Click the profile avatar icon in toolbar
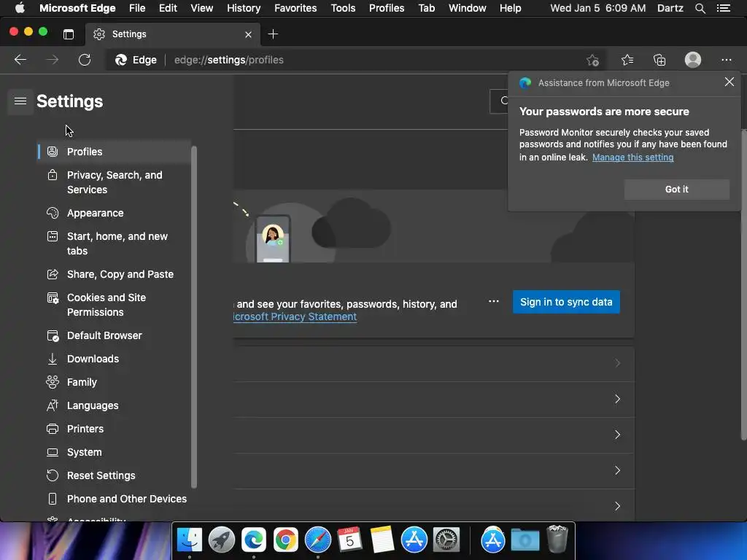Screen dimensions: 747x560 (x=693, y=60)
